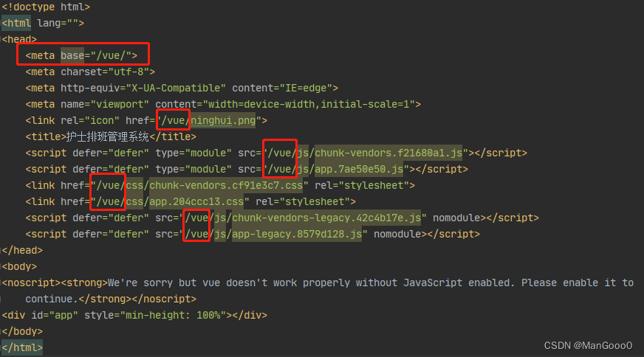The width and height of the screenshot is (644, 357).
Task: Click chunk-vendors.f21680a1.js script filename
Action: click(388, 153)
